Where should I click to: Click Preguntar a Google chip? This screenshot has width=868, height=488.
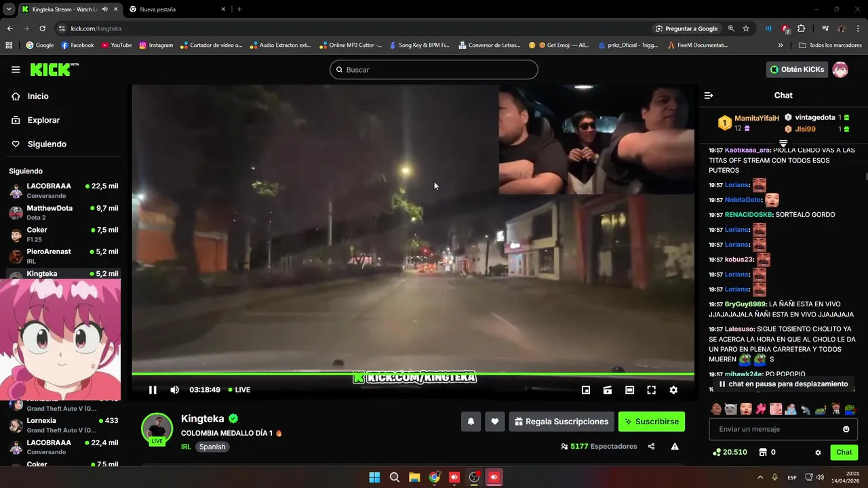pos(686,28)
